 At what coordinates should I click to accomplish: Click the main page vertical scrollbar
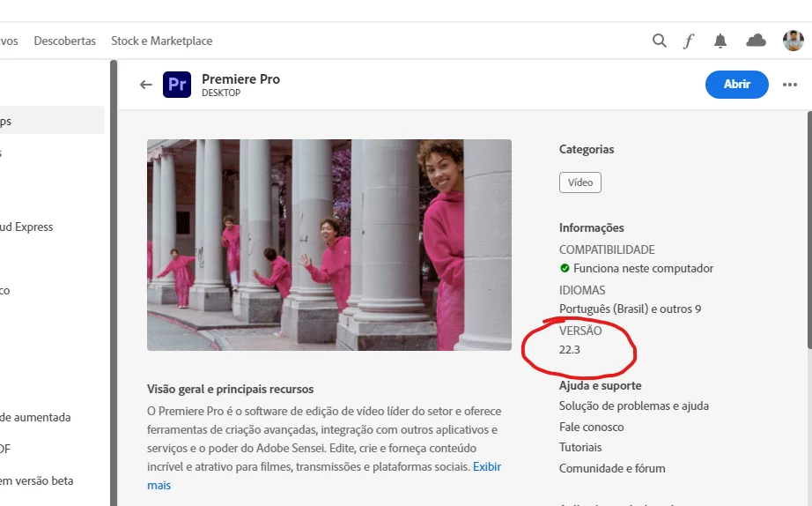809,230
